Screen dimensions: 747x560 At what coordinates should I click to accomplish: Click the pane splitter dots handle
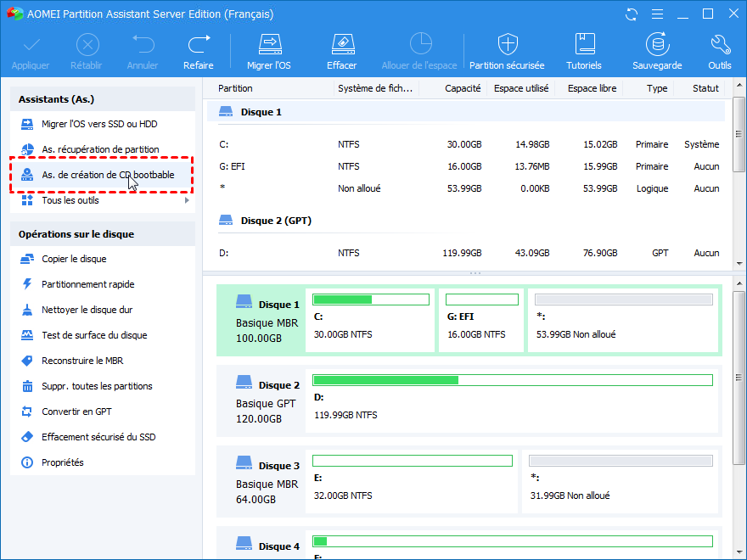[x=475, y=273]
